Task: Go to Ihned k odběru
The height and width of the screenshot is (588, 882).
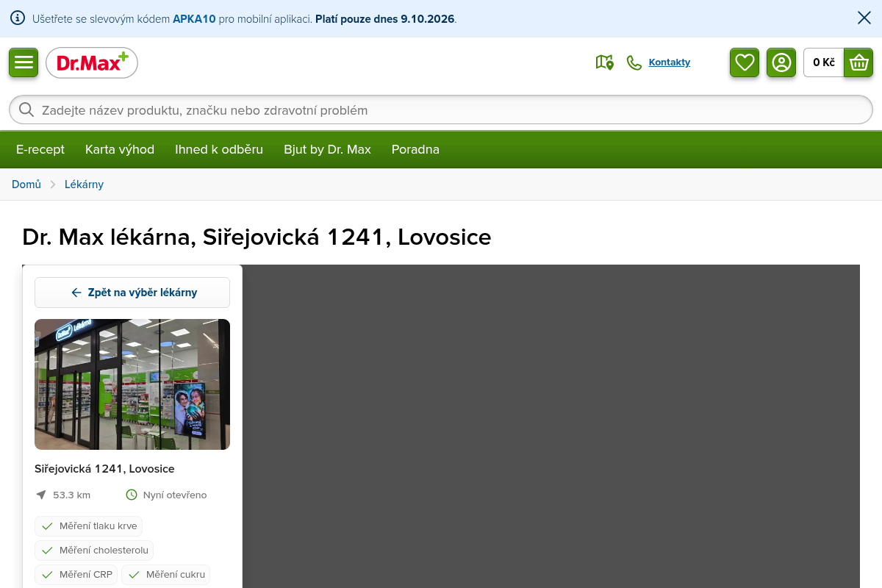Action: [x=219, y=149]
